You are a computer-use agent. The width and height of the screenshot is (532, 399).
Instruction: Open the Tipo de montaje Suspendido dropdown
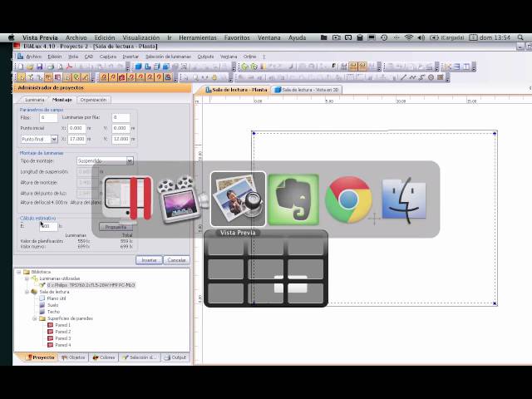(x=130, y=160)
